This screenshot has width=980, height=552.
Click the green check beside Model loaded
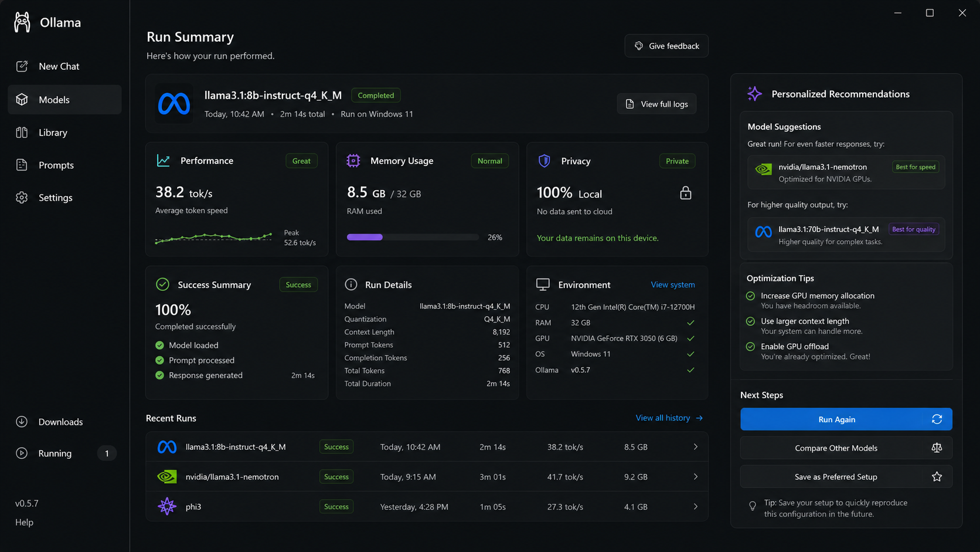click(x=159, y=346)
